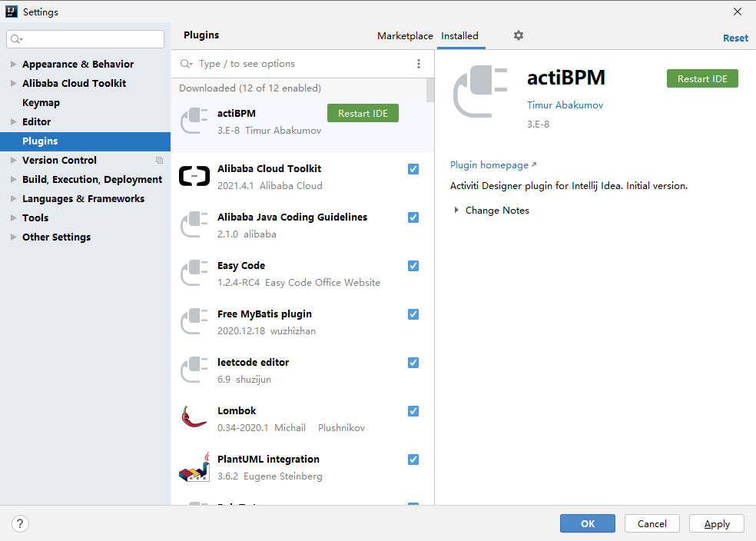This screenshot has height=541, width=756.
Task: Click the large actiBPM icon in details
Action: tap(480, 91)
